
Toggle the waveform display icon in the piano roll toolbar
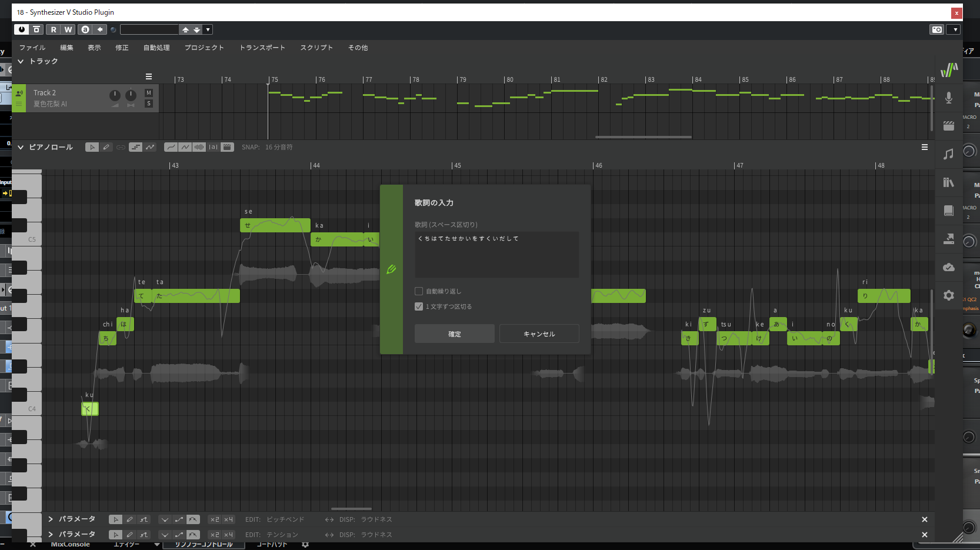pyautogui.click(x=199, y=146)
